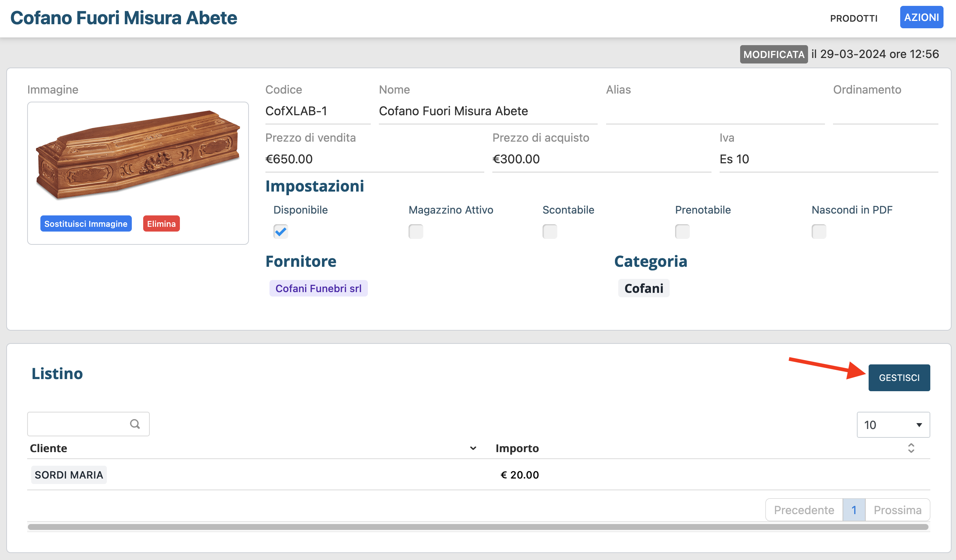This screenshot has width=956, height=560.
Task: Select the Cofani category tag
Action: pos(644,288)
